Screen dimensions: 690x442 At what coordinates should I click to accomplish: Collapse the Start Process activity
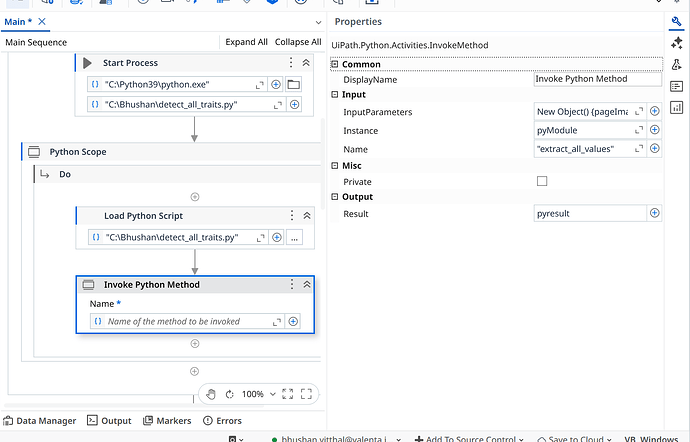[306, 63]
